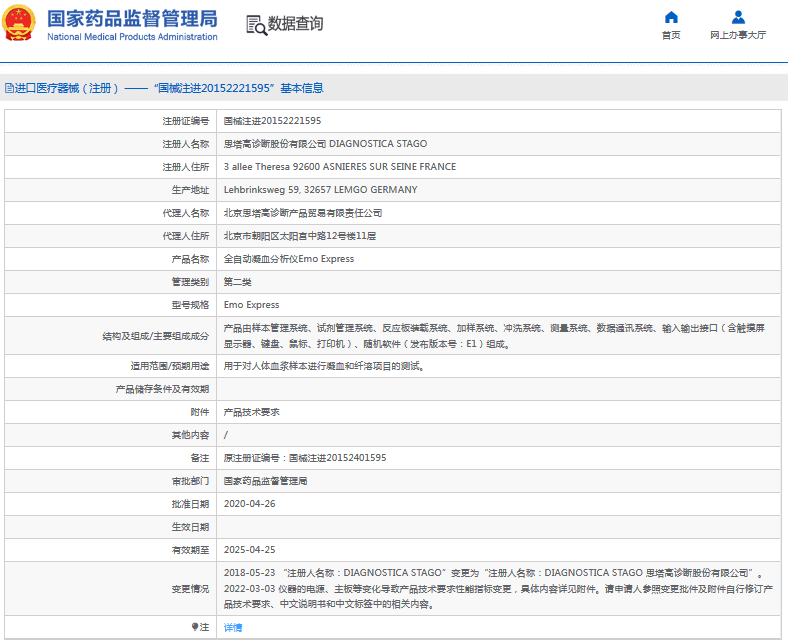Select agent address 北京市朝阳区太阳宫中路12号楼11层

(x=300, y=236)
